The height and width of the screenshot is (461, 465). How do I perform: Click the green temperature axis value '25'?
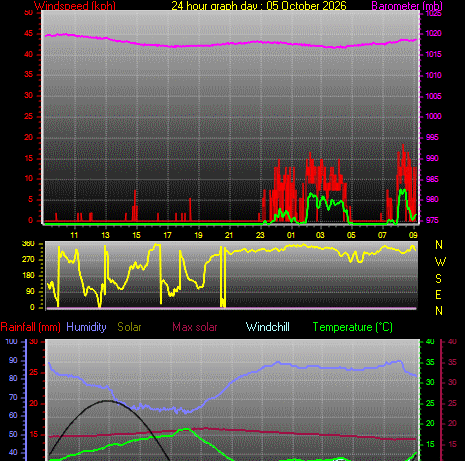430,403
